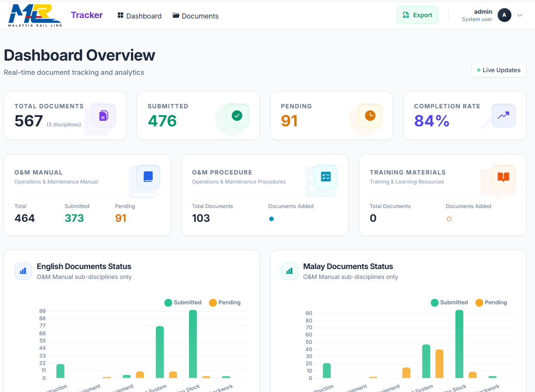Image resolution: width=535 pixels, height=392 pixels.
Task: Click the O&M PROCEDURE card title
Action: coord(222,172)
